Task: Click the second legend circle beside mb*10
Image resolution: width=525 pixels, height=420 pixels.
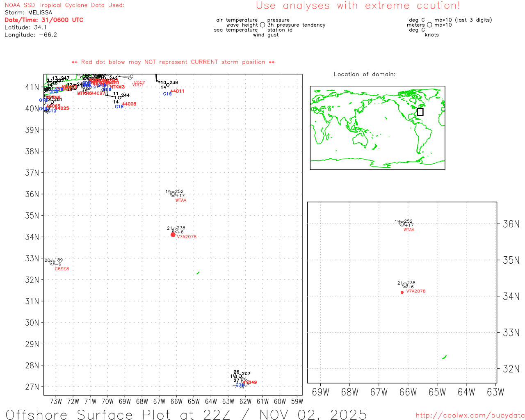Action: tap(429, 25)
